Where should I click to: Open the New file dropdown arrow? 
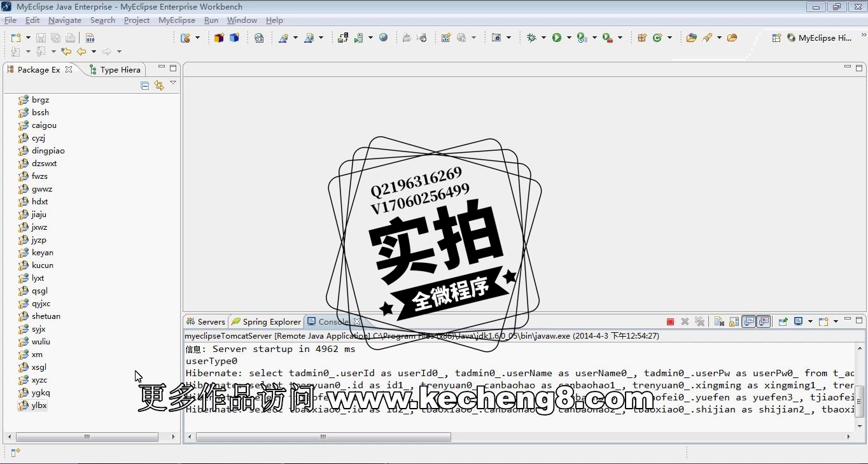(28, 38)
